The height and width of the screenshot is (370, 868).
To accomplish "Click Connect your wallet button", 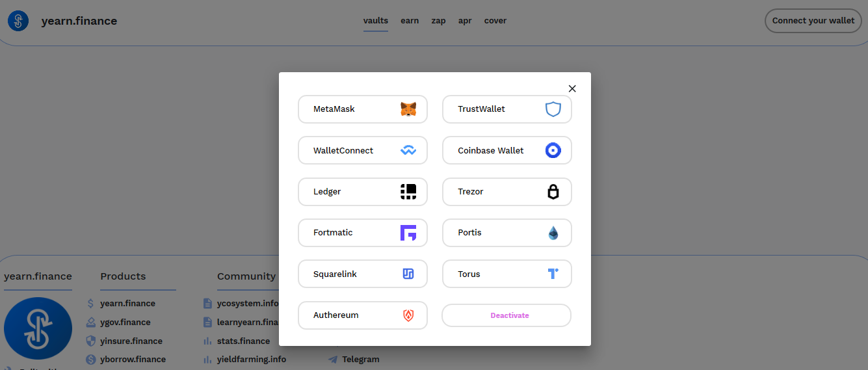I will (813, 21).
